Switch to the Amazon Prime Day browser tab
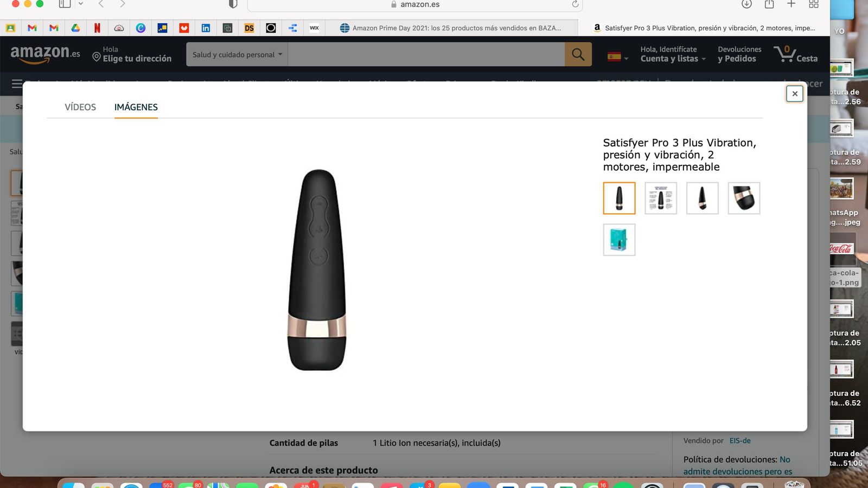The image size is (868, 488). tap(450, 28)
